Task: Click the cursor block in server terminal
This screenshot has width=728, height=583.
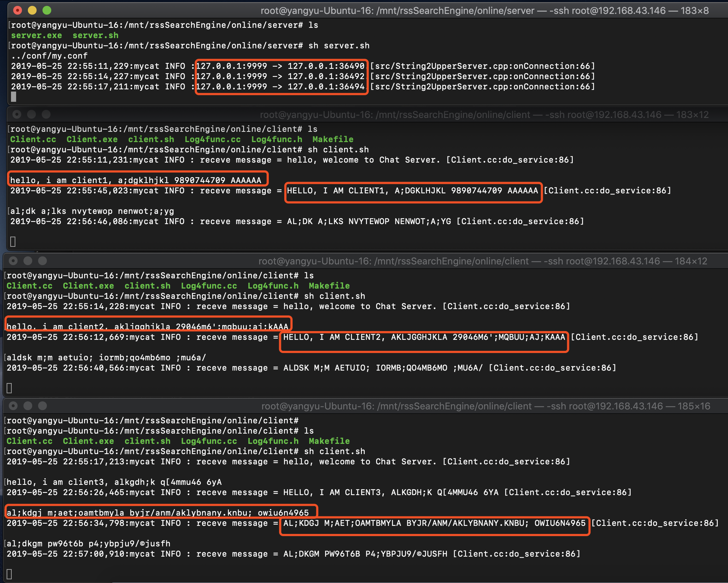Action: click(x=14, y=97)
